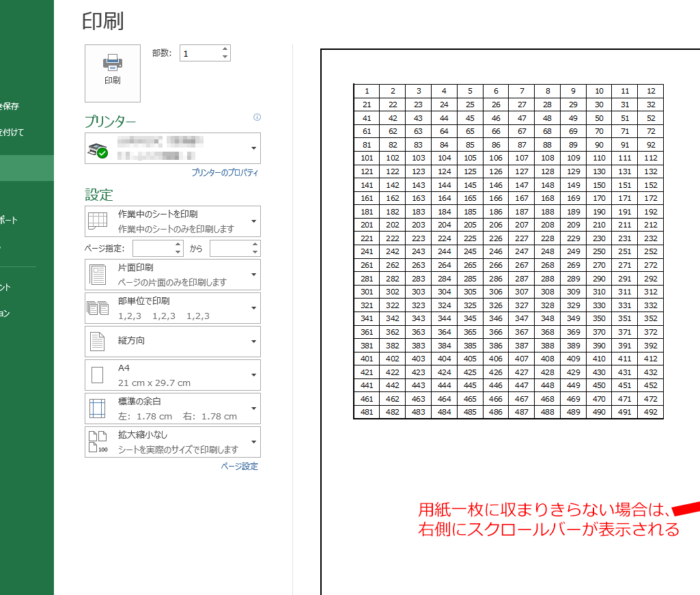Viewport: 700px width, 595px height.
Task: Click the single-sided page icon beside 片面印刷
Action: point(98,275)
